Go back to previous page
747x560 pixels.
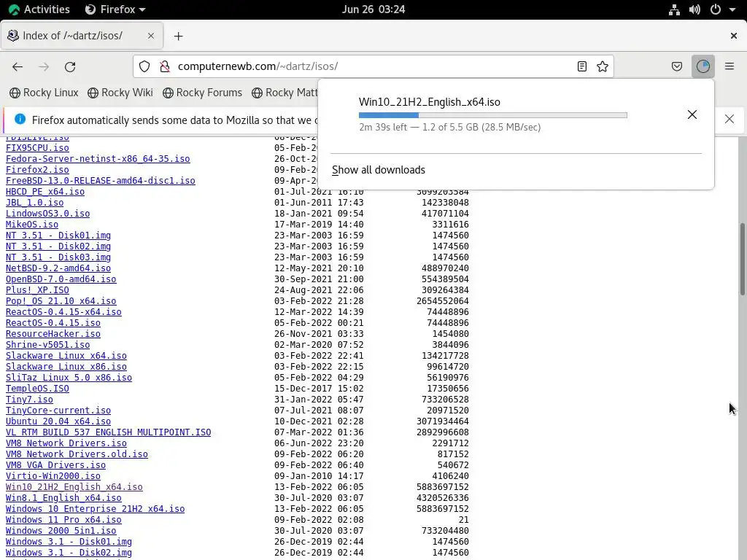pyautogui.click(x=18, y=66)
